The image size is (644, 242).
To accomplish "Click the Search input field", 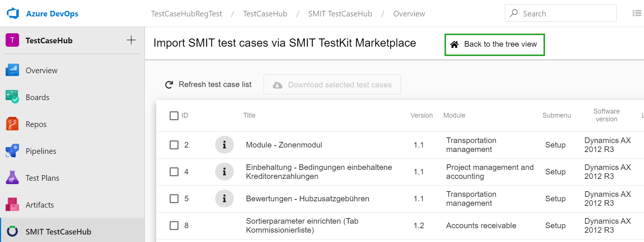I will 564,14.
